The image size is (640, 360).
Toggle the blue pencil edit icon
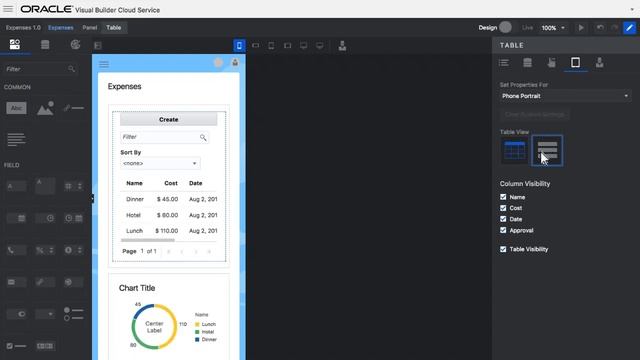pos(629,28)
